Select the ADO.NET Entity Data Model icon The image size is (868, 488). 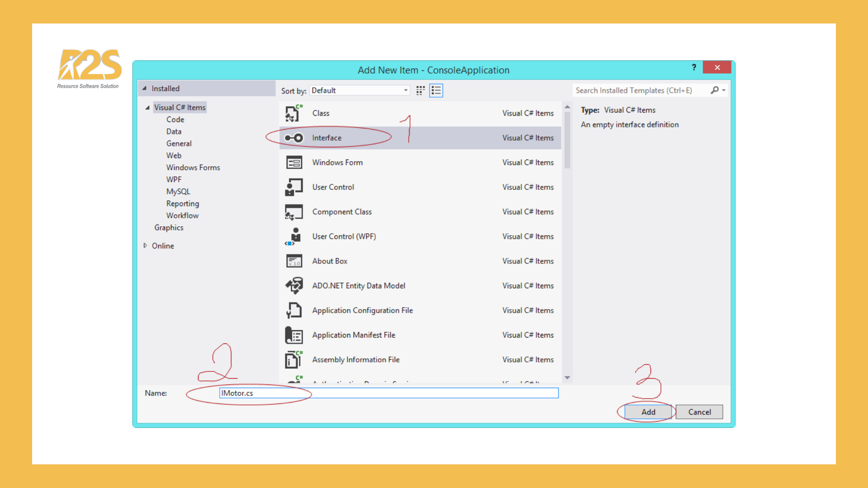pos(294,286)
